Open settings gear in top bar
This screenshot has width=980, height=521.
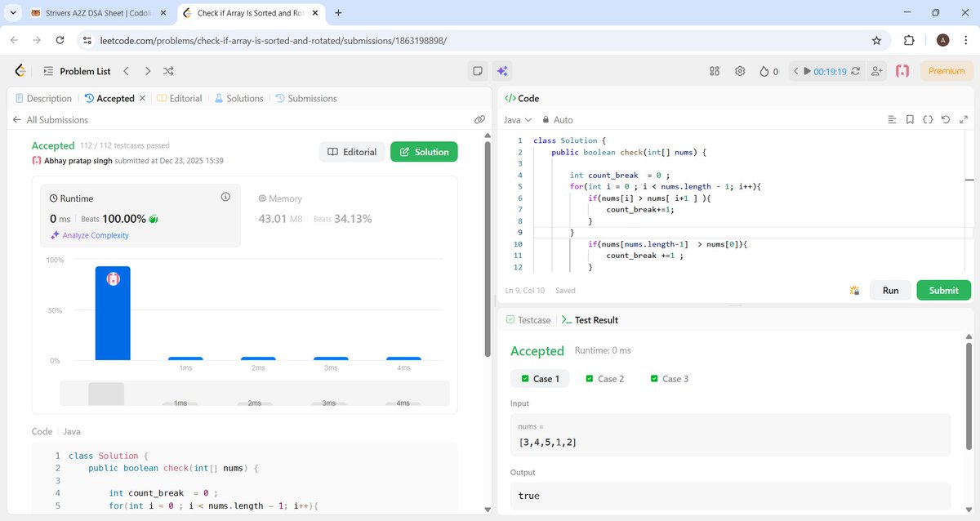(x=740, y=71)
